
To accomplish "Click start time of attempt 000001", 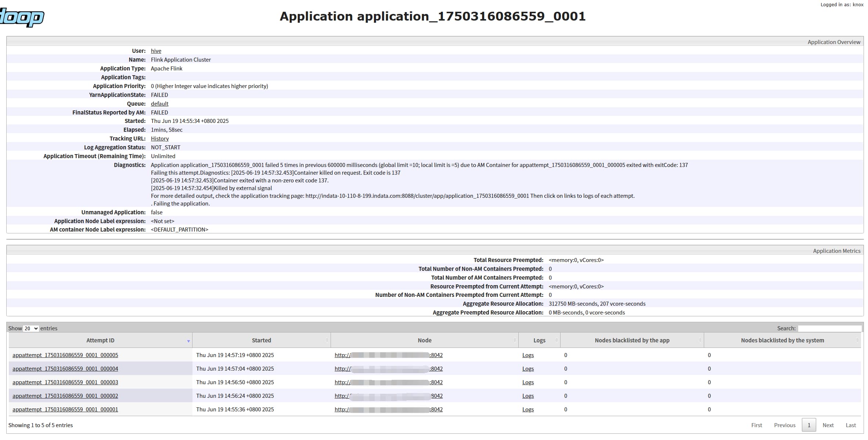I will click(x=235, y=409).
